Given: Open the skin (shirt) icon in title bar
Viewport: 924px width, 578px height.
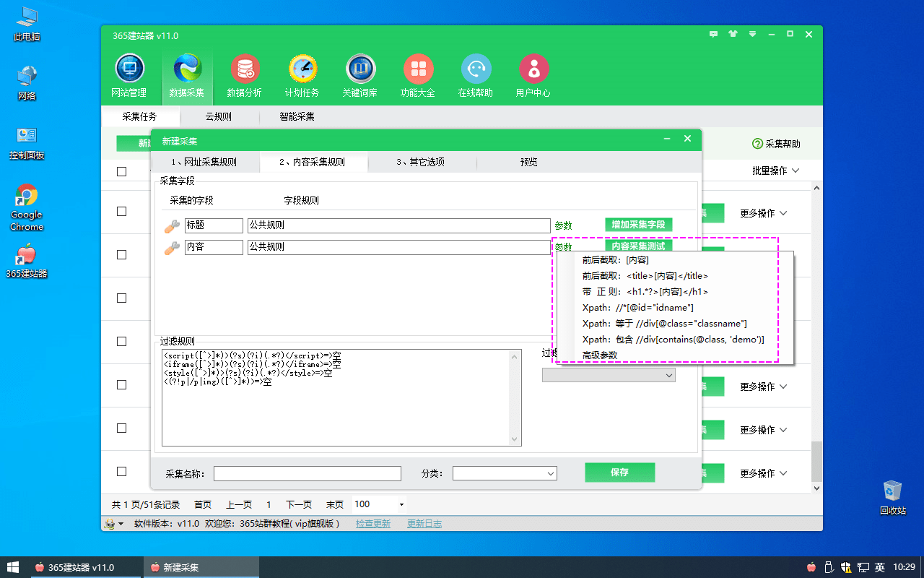Looking at the screenshot, I should (733, 34).
